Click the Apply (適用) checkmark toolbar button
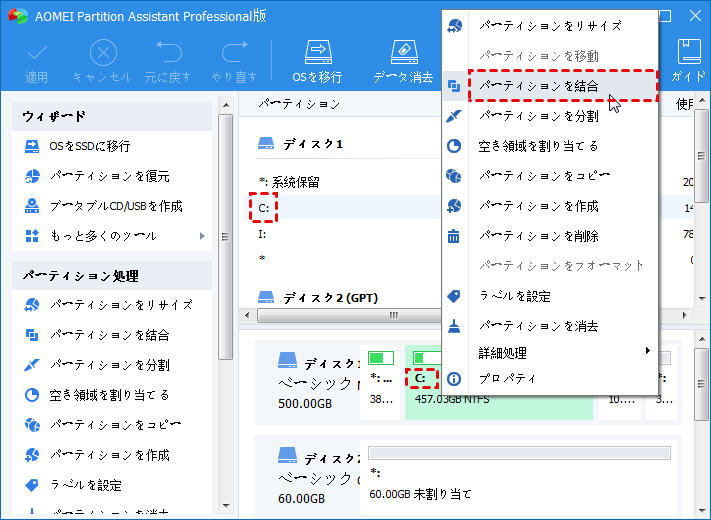The width and height of the screenshot is (711, 520). (x=36, y=63)
